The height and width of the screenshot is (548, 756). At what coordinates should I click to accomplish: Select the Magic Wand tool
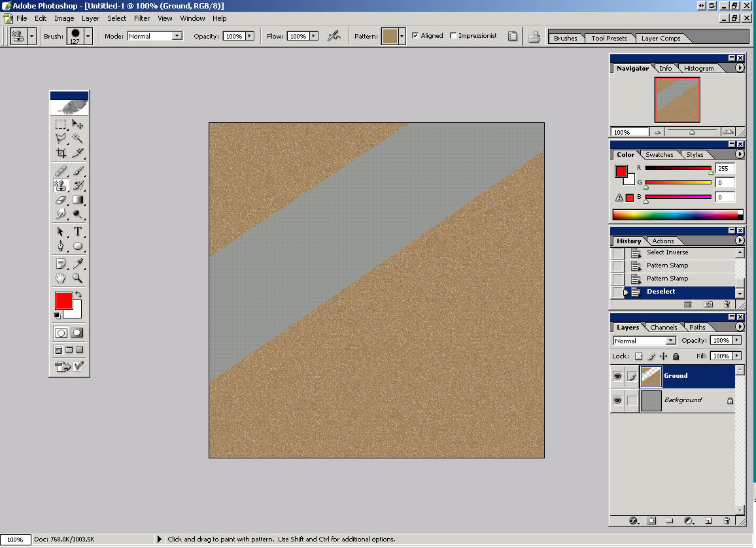click(x=78, y=138)
